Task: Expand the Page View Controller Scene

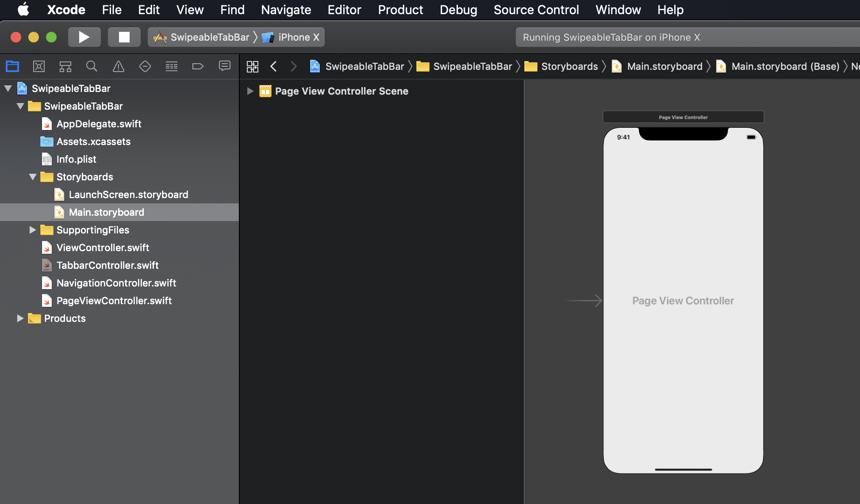Action: click(250, 91)
